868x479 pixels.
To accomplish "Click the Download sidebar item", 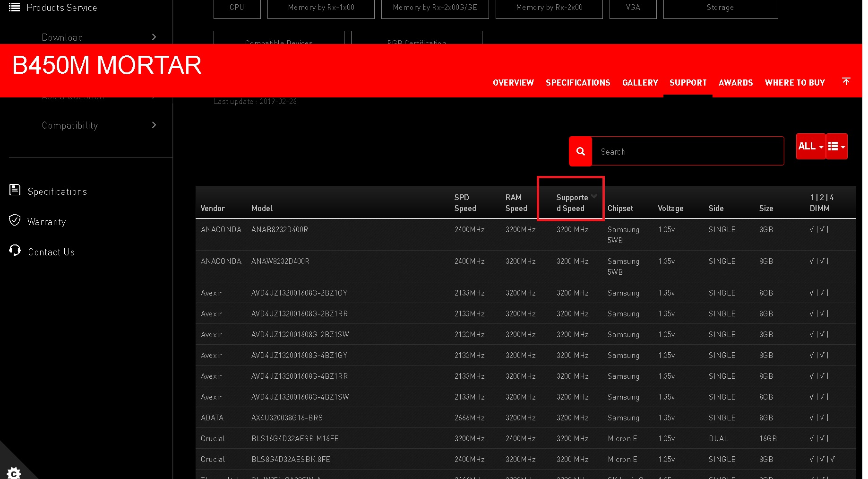I will [62, 37].
